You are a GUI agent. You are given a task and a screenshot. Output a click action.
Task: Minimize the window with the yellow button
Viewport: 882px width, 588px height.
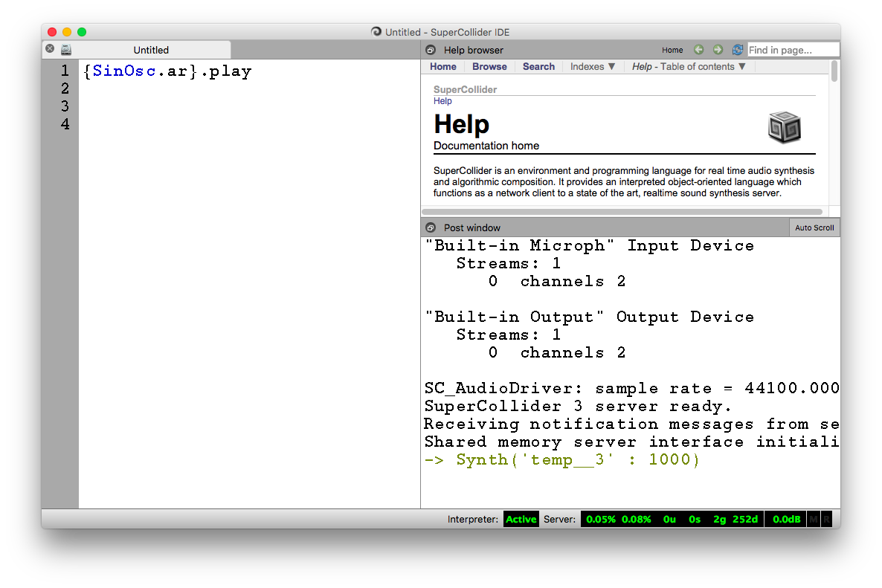[x=67, y=32]
